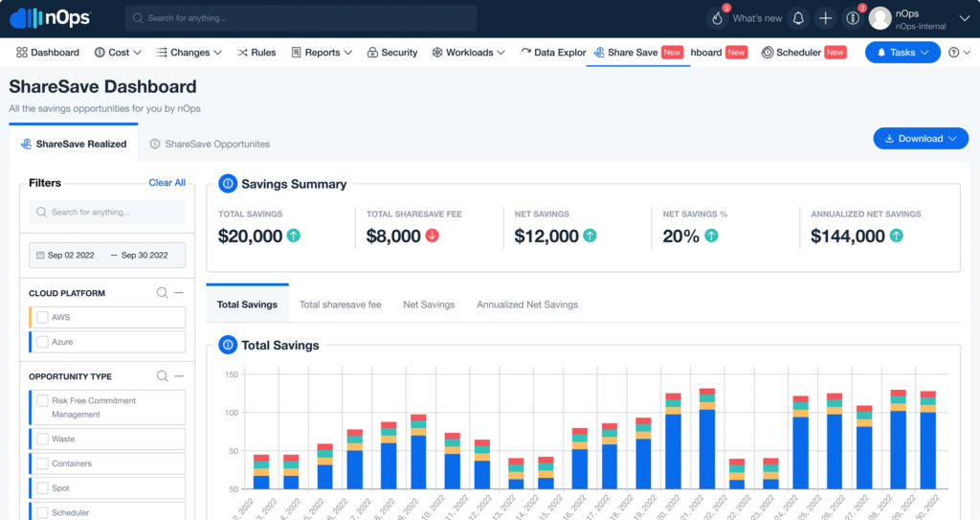
Task: Click the nOps logo
Action: (x=50, y=17)
